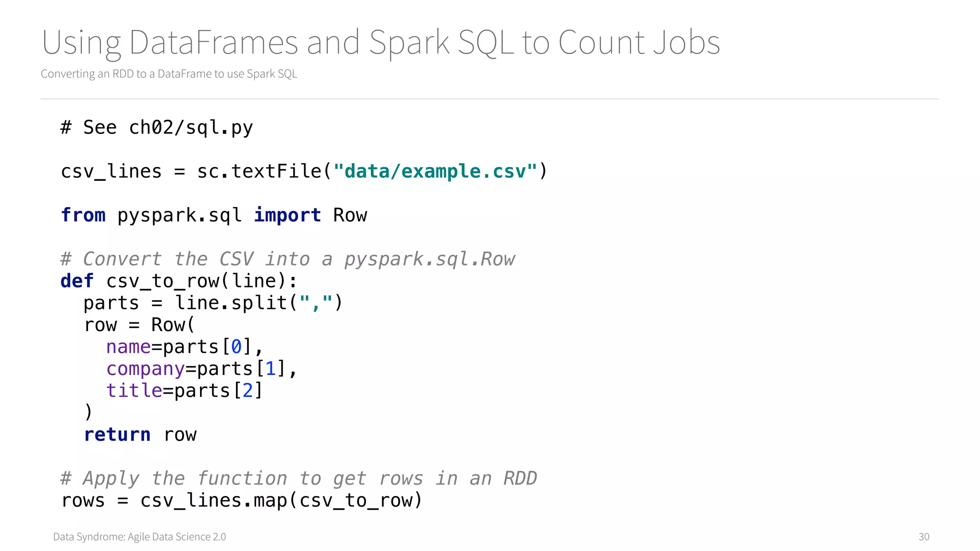Click the 'row = Row(' line

[x=139, y=325]
